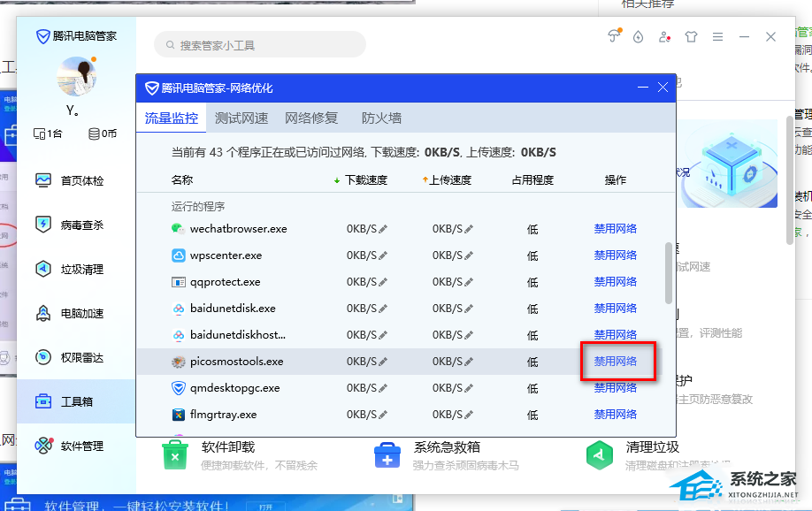Edit upload limit pencil for baidunetdisk.exe
This screenshot has height=511, width=812.
(469, 309)
